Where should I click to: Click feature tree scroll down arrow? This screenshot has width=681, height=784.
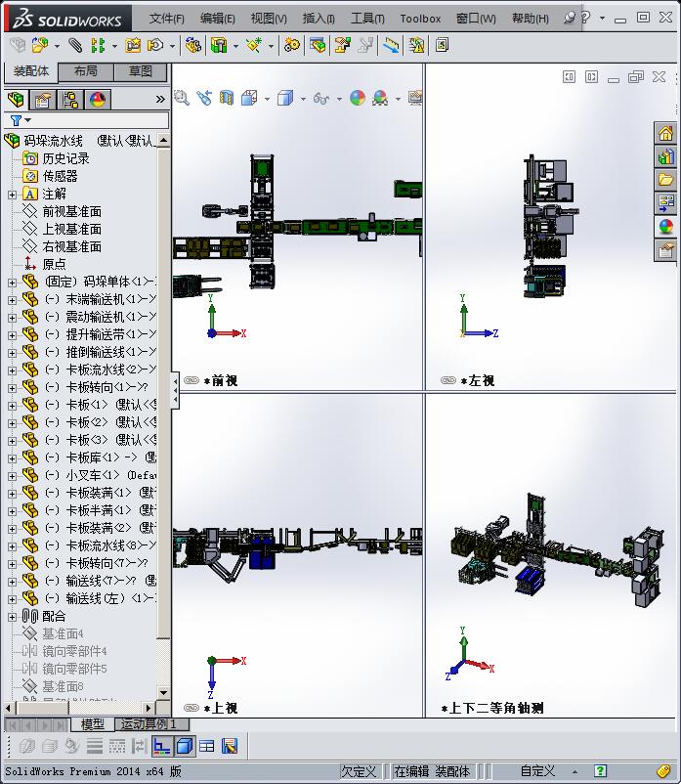click(163, 692)
